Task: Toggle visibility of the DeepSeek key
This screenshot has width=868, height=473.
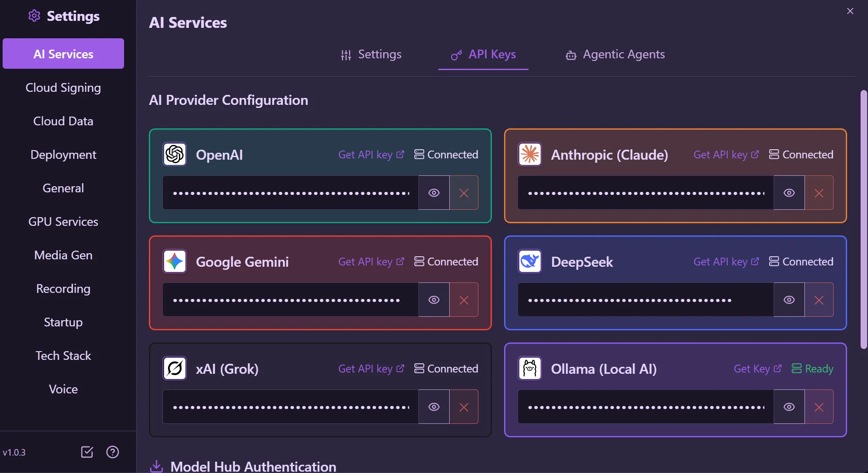Action: pyautogui.click(x=789, y=300)
